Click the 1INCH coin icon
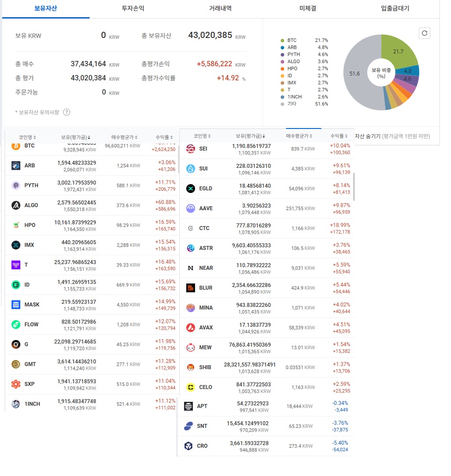 point(16,404)
